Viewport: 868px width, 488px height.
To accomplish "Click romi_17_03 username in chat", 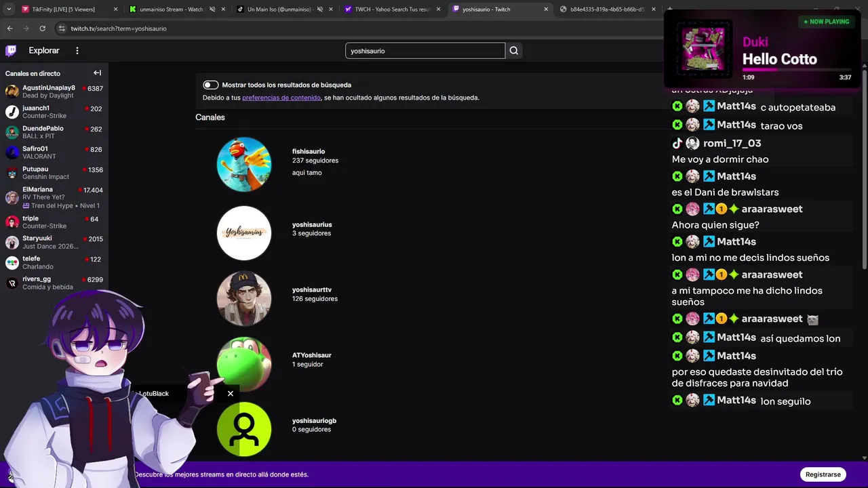I will tap(732, 143).
